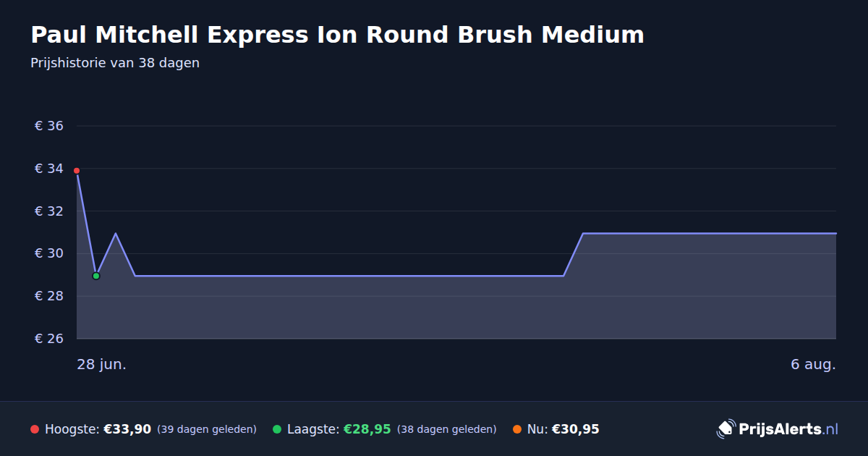
Task: Click the €30,95 current price value
Action: point(576,429)
